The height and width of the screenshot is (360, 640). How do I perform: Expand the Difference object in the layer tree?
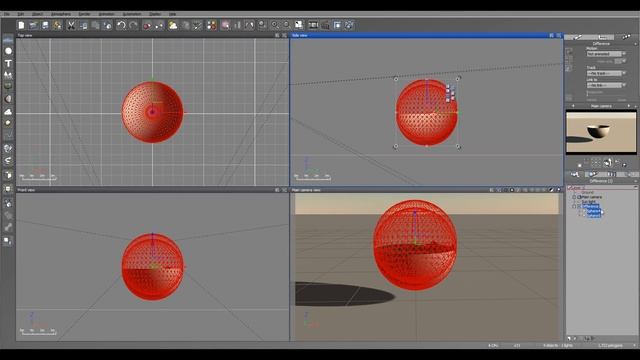click(x=574, y=207)
